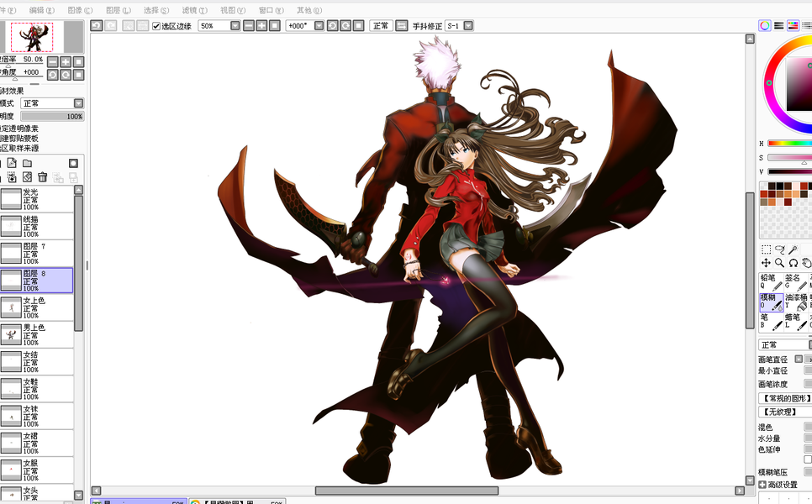Create a new layer folder
Screen dimensions: 812x504
click(27, 164)
